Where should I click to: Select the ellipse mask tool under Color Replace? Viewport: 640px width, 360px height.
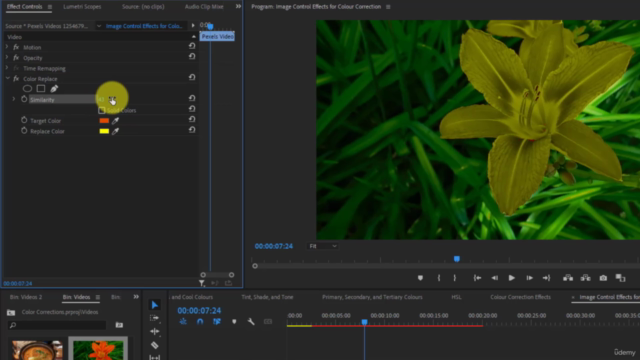tap(27, 89)
